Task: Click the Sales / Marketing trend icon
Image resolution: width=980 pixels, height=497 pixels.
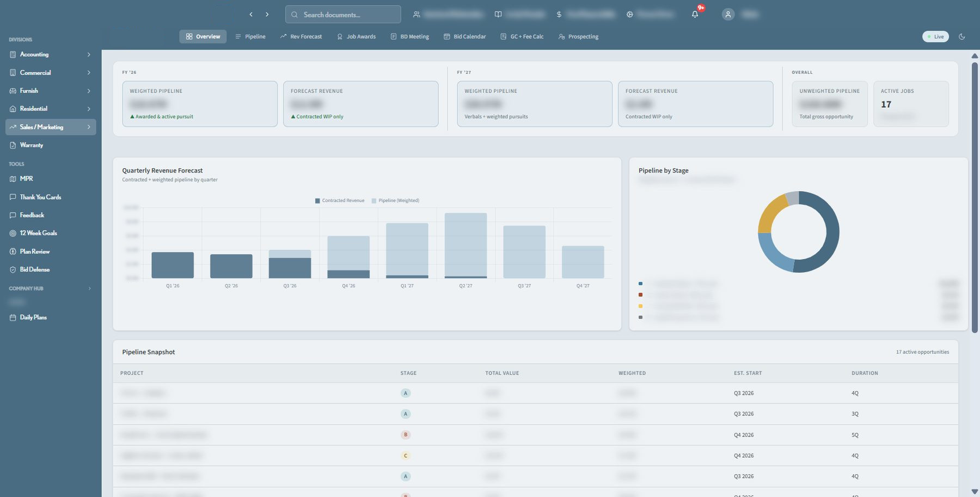Action: click(x=13, y=127)
